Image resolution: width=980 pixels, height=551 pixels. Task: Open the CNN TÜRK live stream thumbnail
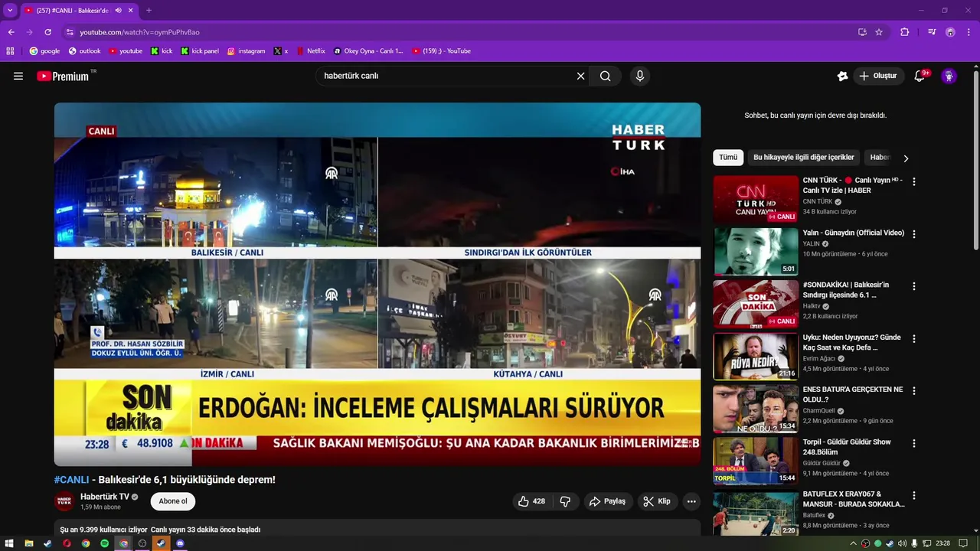[756, 200]
